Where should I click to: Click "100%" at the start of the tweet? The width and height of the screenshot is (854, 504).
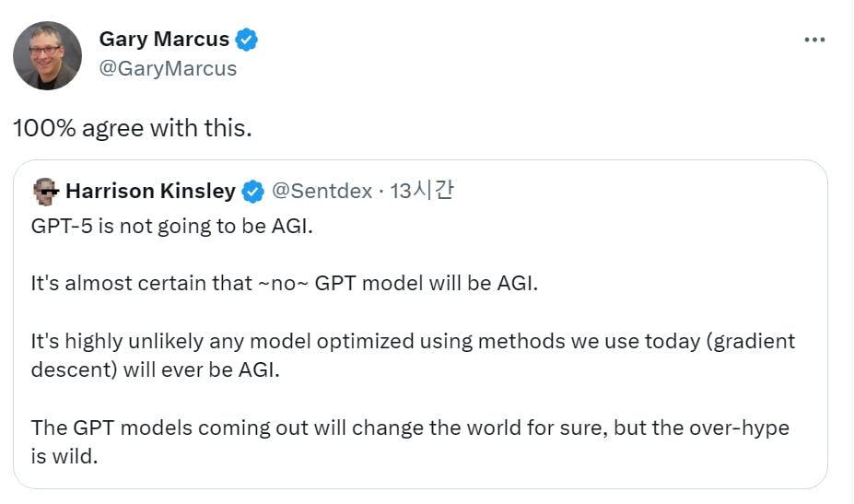[44, 129]
